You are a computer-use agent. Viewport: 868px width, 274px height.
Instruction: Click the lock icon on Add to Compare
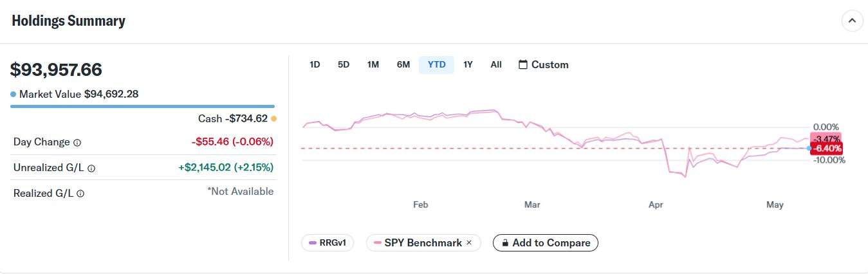click(x=505, y=243)
